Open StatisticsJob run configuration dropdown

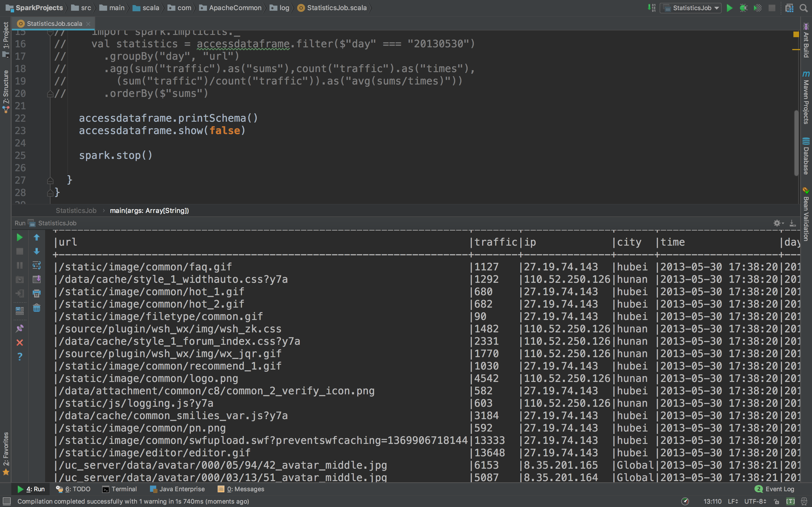(690, 8)
